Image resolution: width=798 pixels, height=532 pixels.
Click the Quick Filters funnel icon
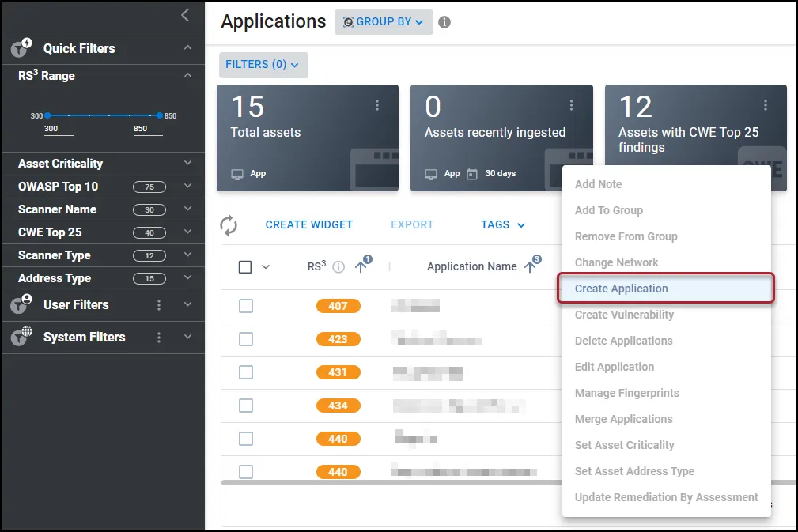tap(21, 47)
